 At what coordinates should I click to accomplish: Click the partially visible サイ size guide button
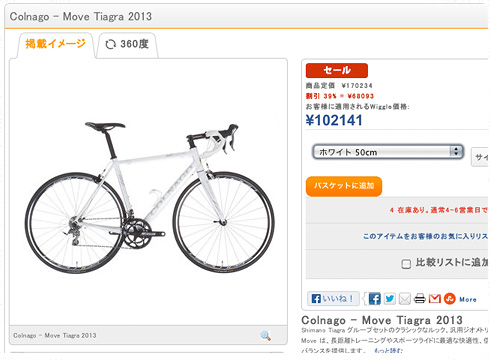[x=480, y=157]
